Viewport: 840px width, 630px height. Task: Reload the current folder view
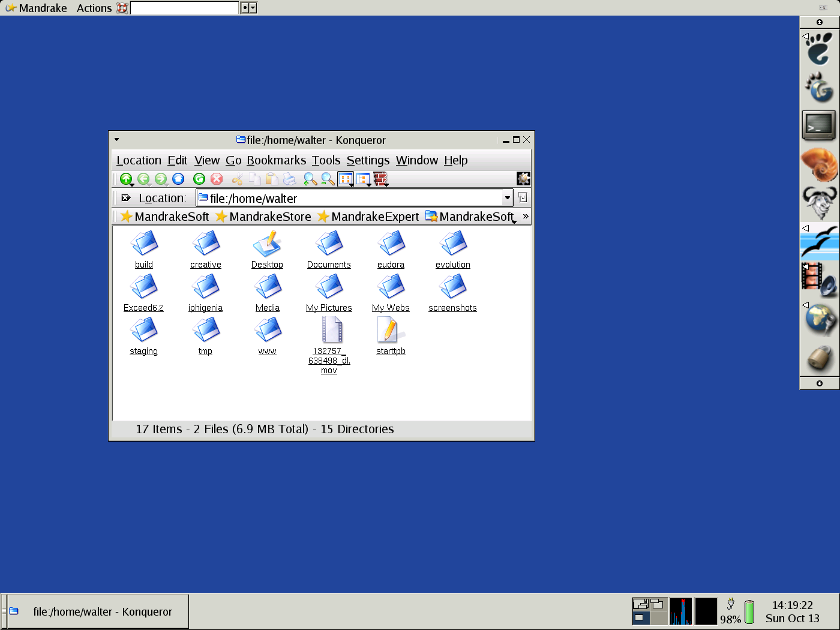[199, 179]
